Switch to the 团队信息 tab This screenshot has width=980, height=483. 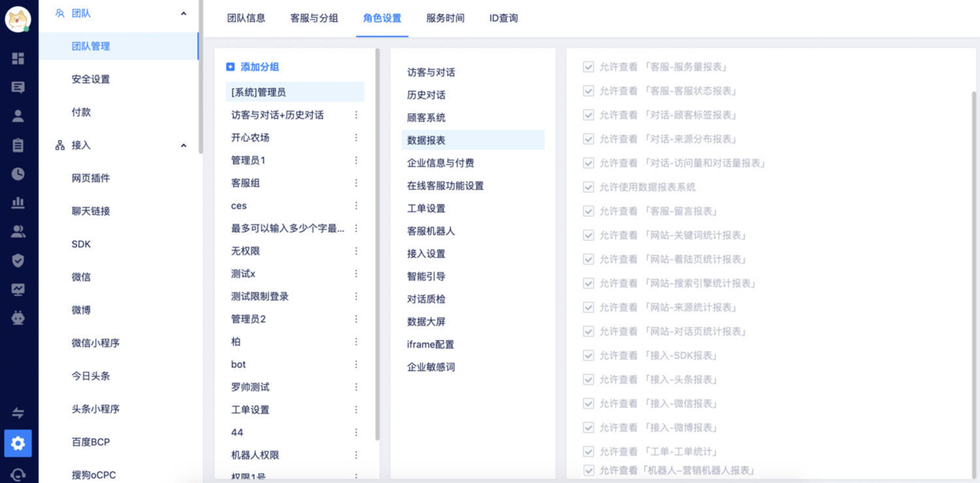(246, 18)
